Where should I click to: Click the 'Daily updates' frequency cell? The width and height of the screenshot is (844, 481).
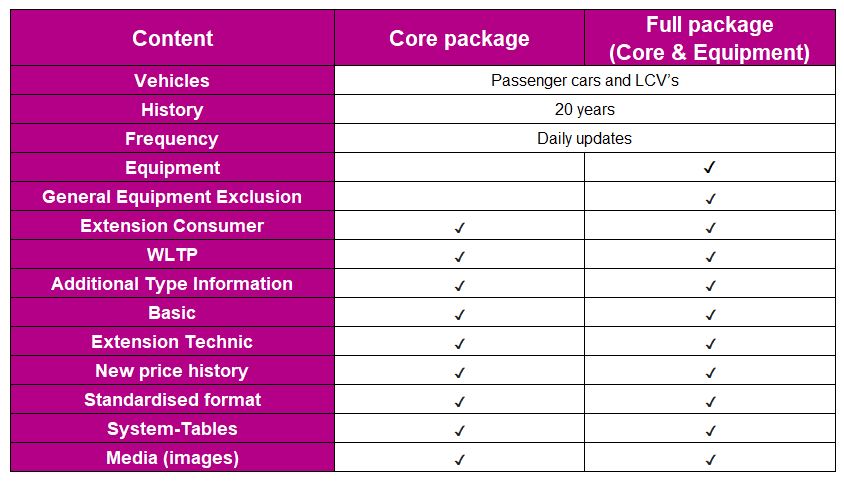tap(584, 139)
